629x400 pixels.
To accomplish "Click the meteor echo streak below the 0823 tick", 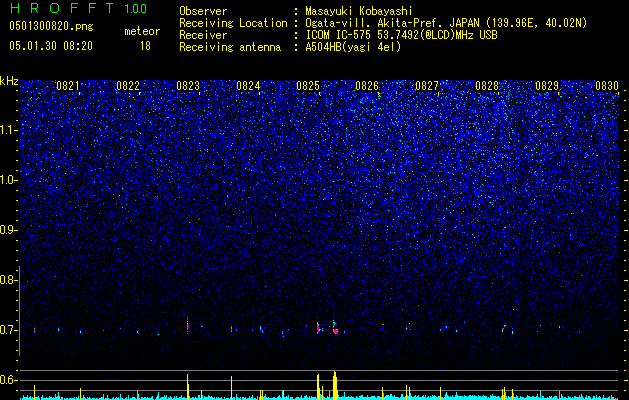I will point(187,325).
